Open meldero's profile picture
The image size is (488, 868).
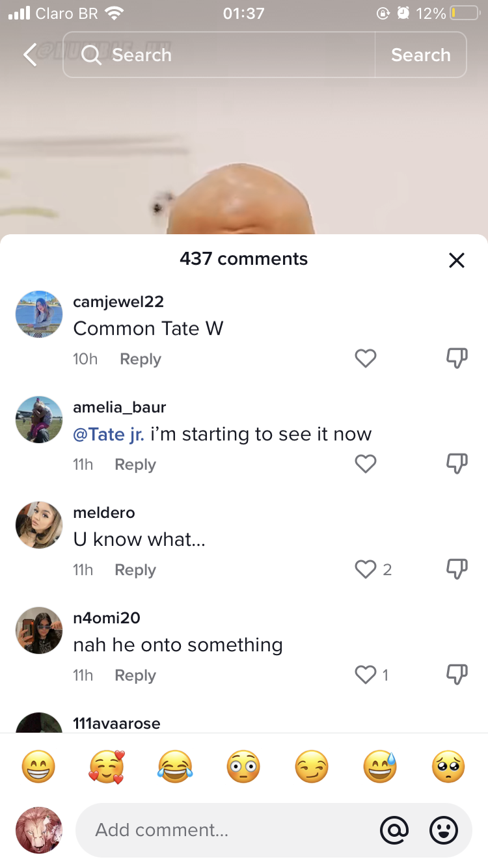39,525
